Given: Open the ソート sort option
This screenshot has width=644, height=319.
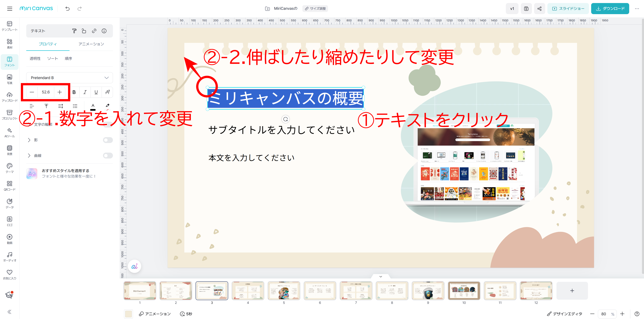Looking at the screenshot, I should click(x=53, y=59).
